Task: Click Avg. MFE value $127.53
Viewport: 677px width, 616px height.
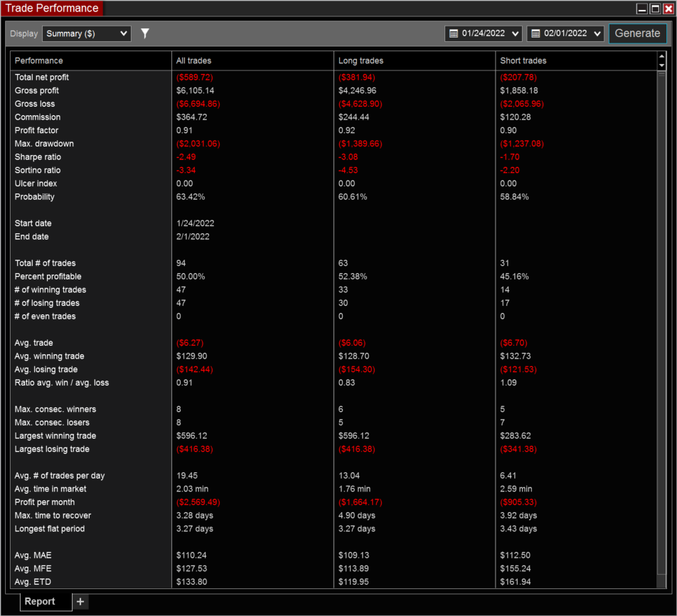Action: 192,568
